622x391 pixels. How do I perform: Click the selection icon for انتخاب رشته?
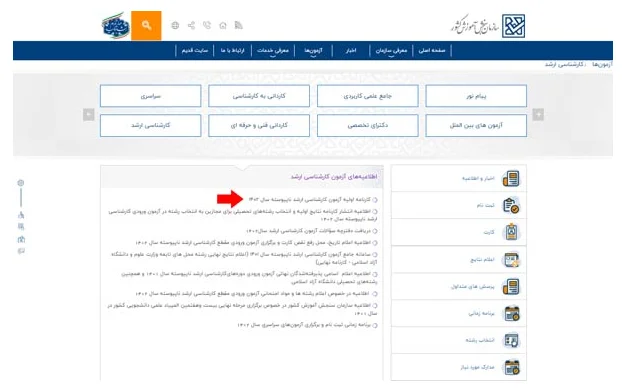(511, 340)
